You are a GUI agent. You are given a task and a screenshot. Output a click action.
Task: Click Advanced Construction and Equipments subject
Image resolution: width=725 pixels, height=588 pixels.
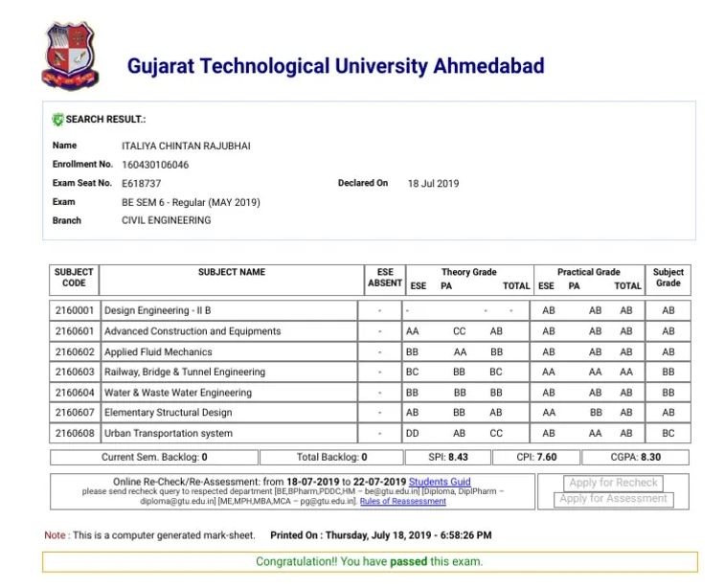193,331
